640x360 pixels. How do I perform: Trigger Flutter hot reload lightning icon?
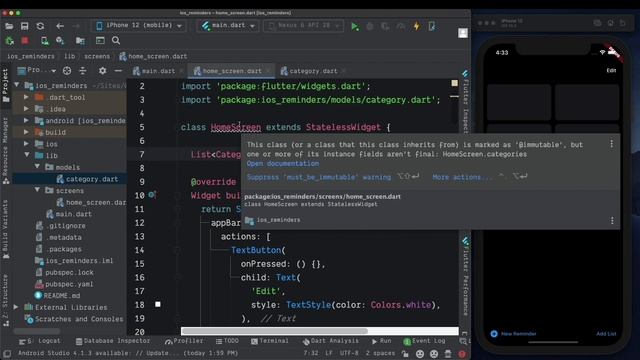point(416,26)
